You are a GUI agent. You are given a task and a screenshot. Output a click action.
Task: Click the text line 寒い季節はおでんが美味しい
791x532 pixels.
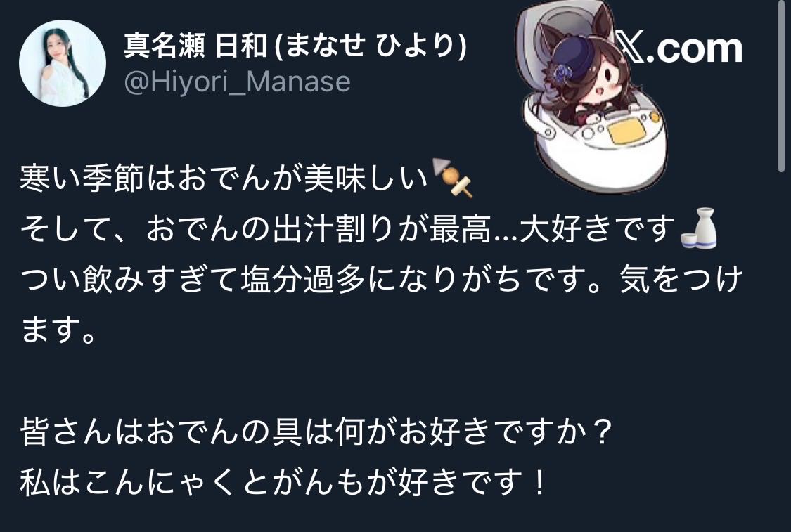[x=224, y=179]
